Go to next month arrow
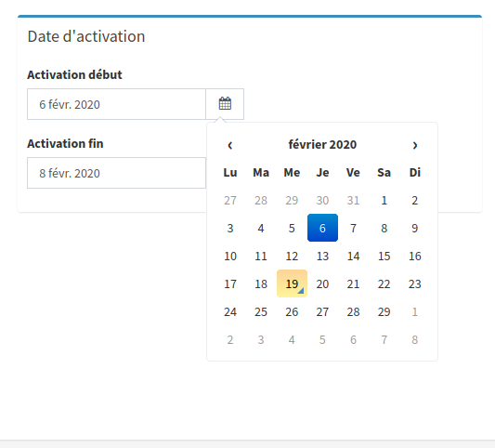 [x=415, y=145]
